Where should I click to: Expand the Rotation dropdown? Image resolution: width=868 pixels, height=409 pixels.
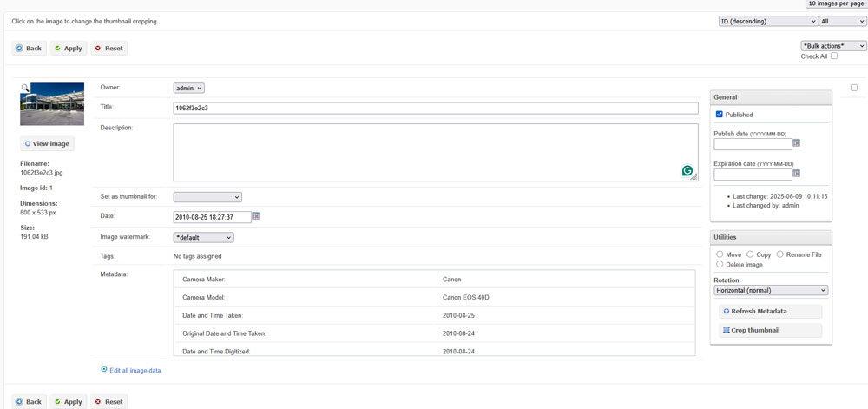[771, 290]
